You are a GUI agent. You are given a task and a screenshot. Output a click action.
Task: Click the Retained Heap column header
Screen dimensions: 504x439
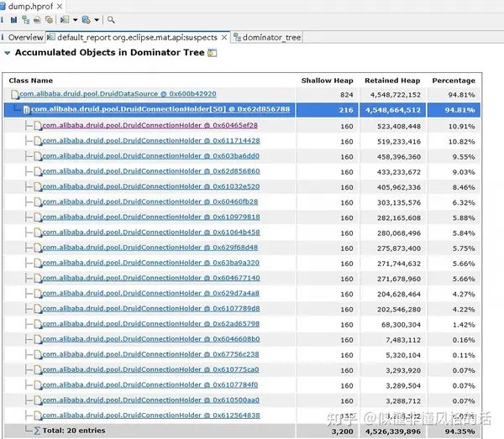pos(392,81)
